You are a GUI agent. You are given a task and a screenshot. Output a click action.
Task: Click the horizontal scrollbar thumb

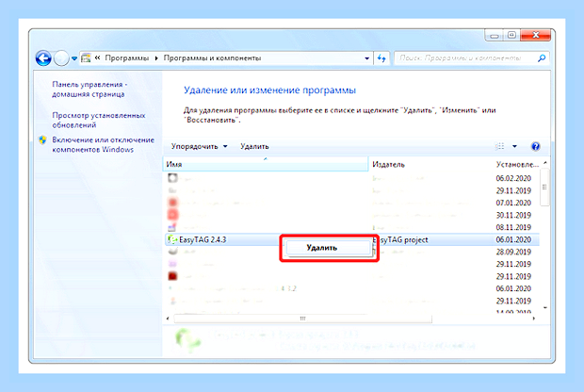point(302,318)
